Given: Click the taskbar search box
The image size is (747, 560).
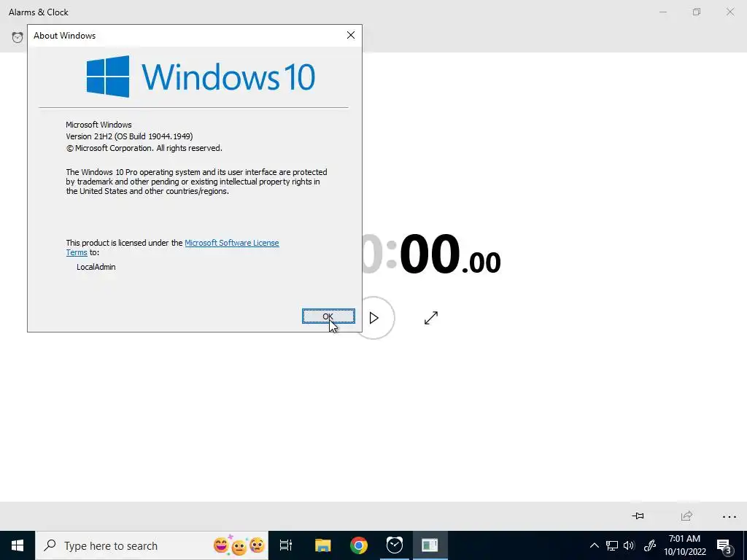Looking at the screenshot, I should (152, 545).
